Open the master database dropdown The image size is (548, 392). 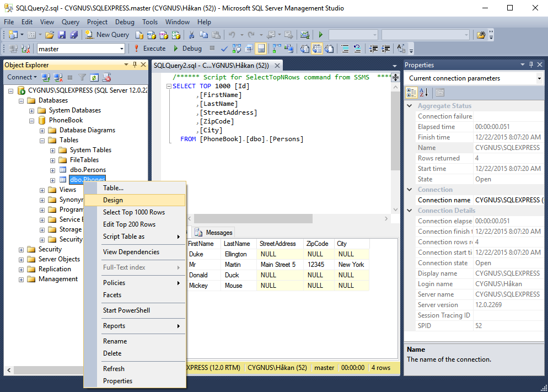[122, 49]
